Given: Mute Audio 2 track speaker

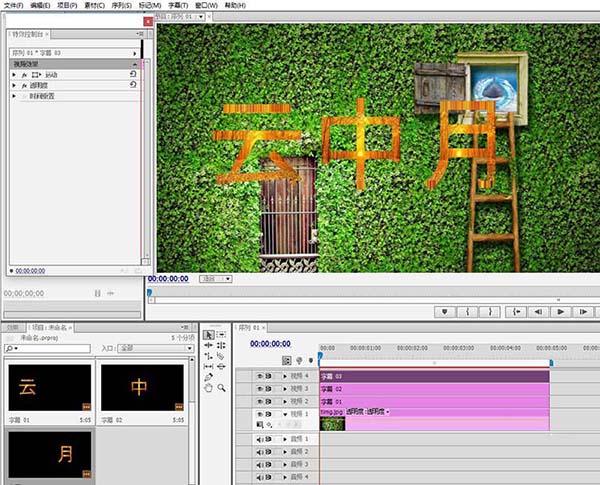Looking at the screenshot, I should pyautogui.click(x=260, y=452).
